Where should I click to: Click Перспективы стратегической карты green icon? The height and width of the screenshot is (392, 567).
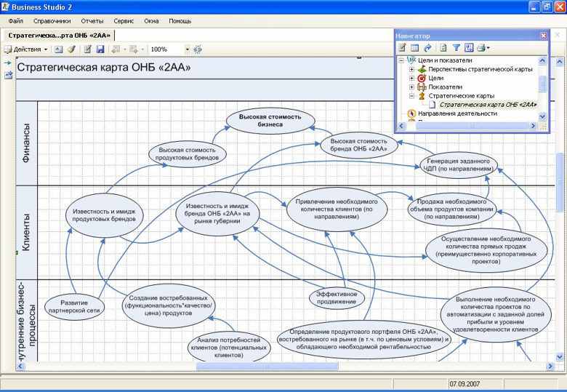[x=422, y=69]
